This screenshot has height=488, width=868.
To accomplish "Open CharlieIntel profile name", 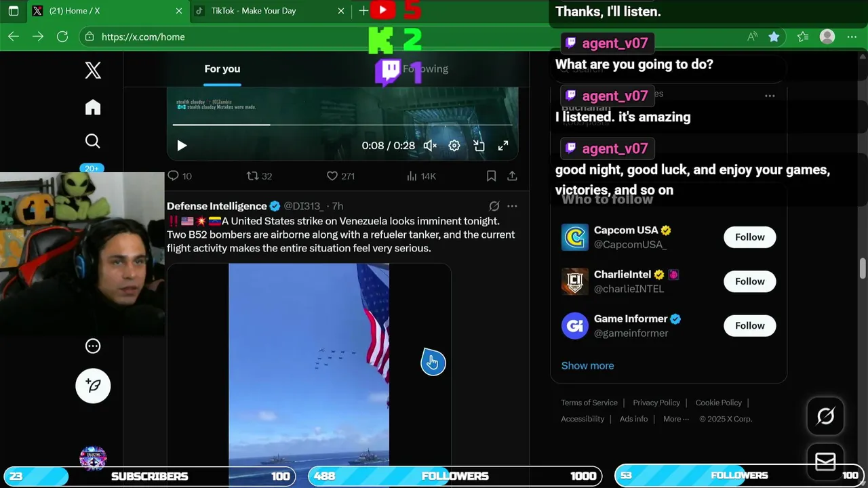I will pos(623,274).
